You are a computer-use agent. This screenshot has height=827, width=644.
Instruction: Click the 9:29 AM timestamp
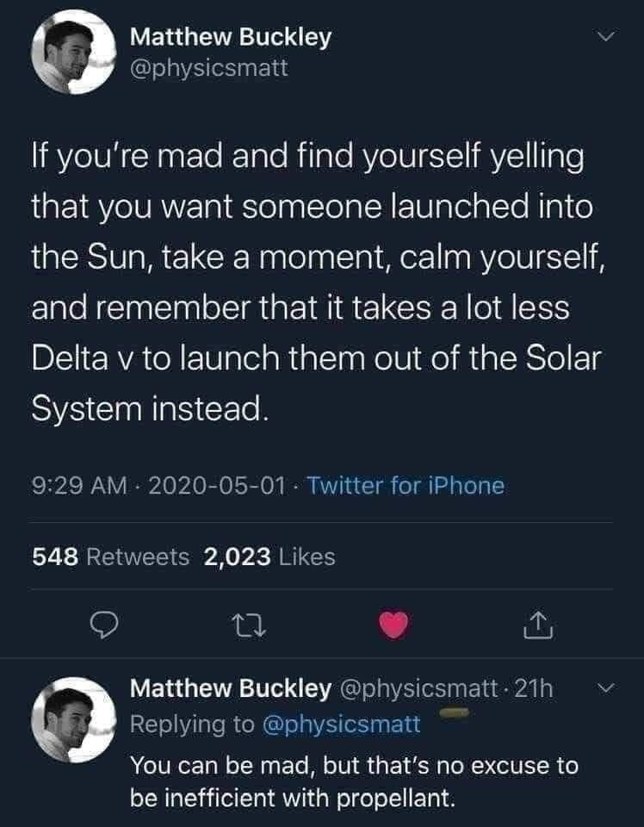tap(79, 485)
